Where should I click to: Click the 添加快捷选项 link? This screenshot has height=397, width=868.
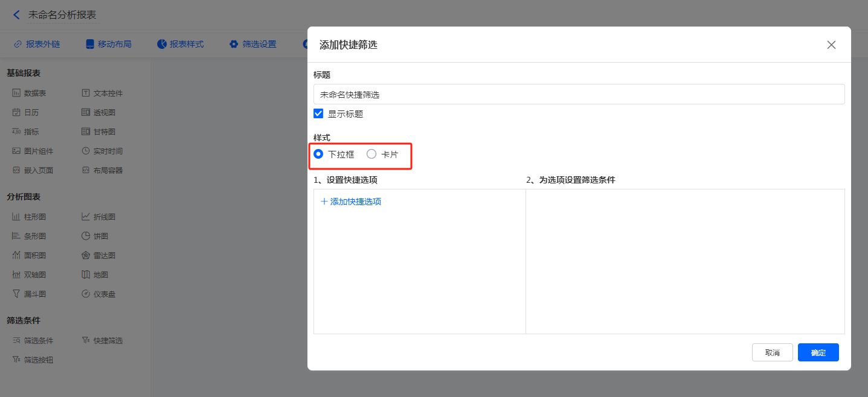click(x=351, y=202)
